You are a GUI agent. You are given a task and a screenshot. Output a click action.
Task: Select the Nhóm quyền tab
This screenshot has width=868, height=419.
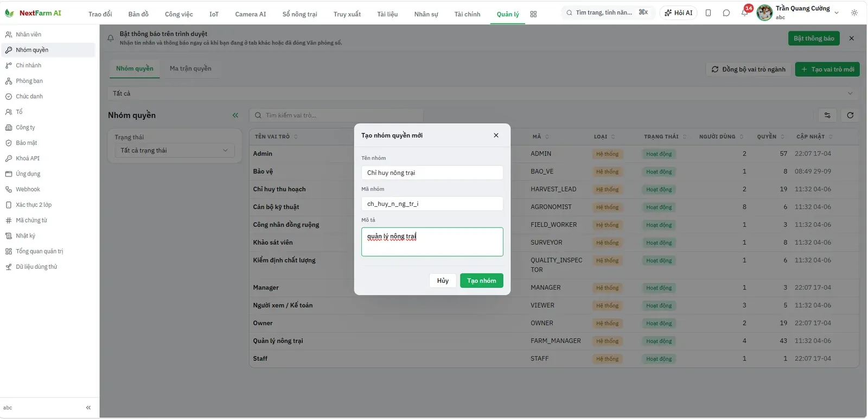pos(135,68)
